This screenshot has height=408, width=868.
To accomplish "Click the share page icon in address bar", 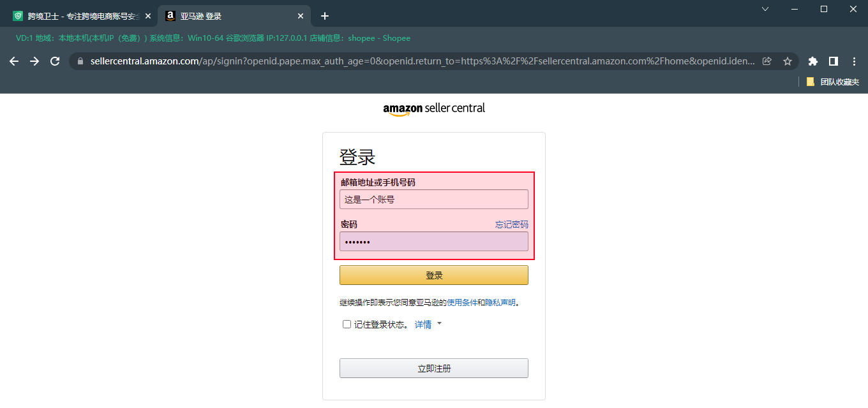I will pos(767,61).
